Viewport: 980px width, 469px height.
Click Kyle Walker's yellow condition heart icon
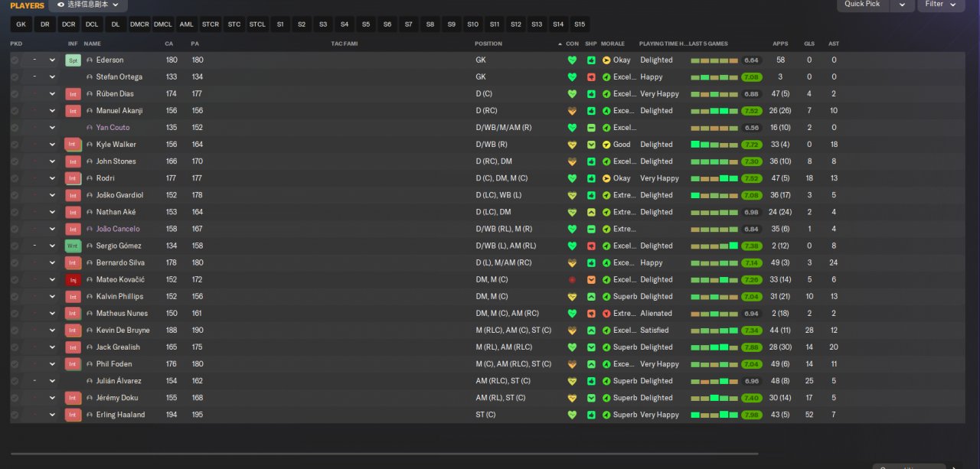point(572,145)
